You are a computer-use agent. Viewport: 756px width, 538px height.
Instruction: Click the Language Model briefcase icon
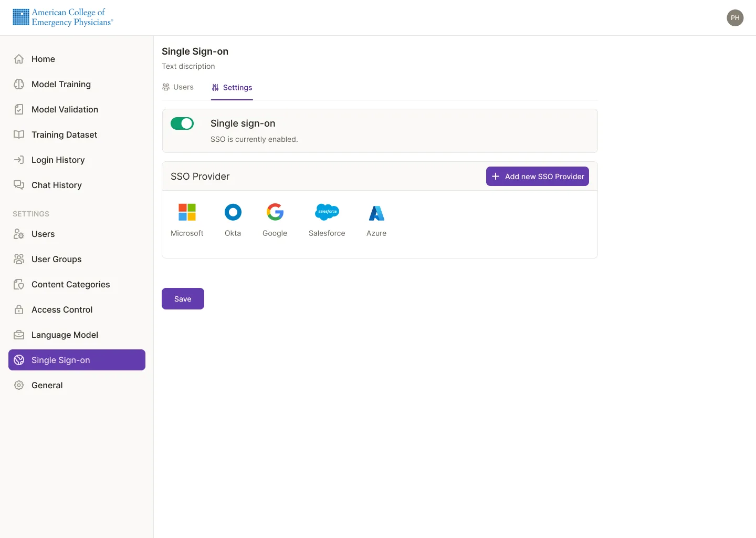(19, 335)
